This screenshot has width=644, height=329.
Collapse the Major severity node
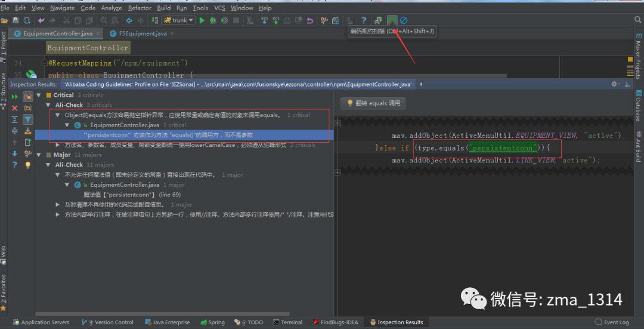[x=39, y=155]
